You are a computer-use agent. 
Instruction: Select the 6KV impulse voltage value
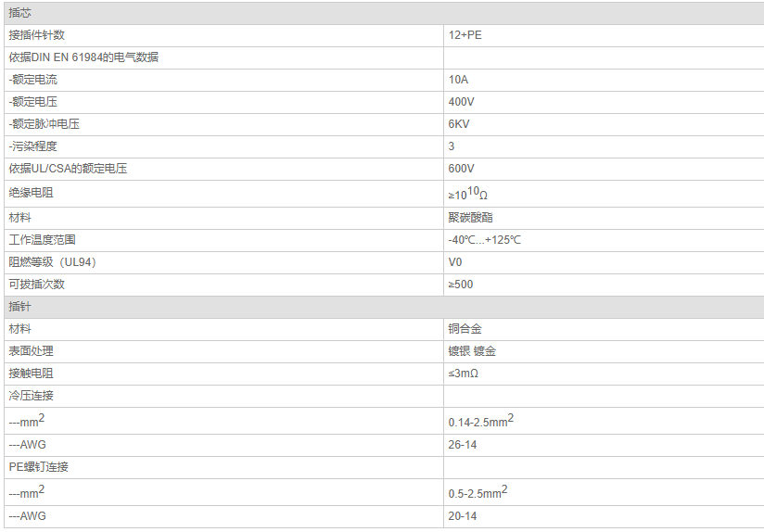click(x=459, y=124)
